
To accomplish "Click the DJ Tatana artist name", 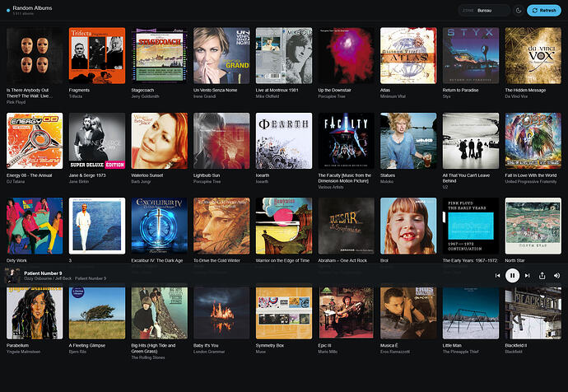I will (x=16, y=181).
